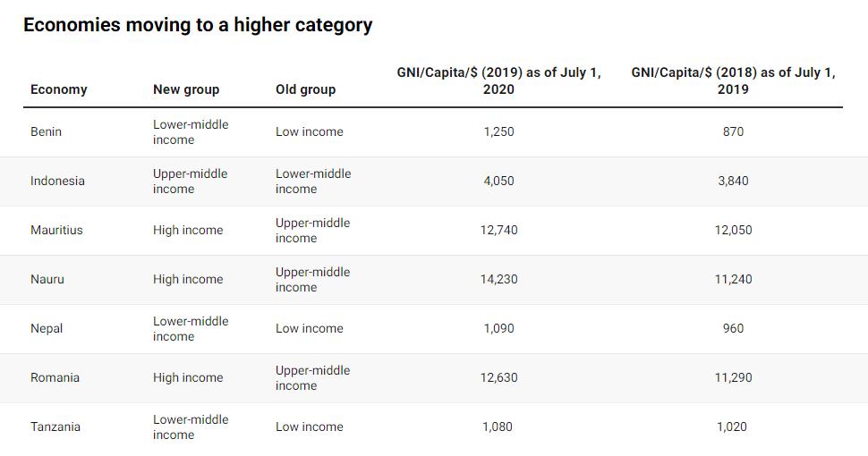The height and width of the screenshot is (456, 868).
Task: Select the Nauru economy cell
Action: (x=47, y=280)
